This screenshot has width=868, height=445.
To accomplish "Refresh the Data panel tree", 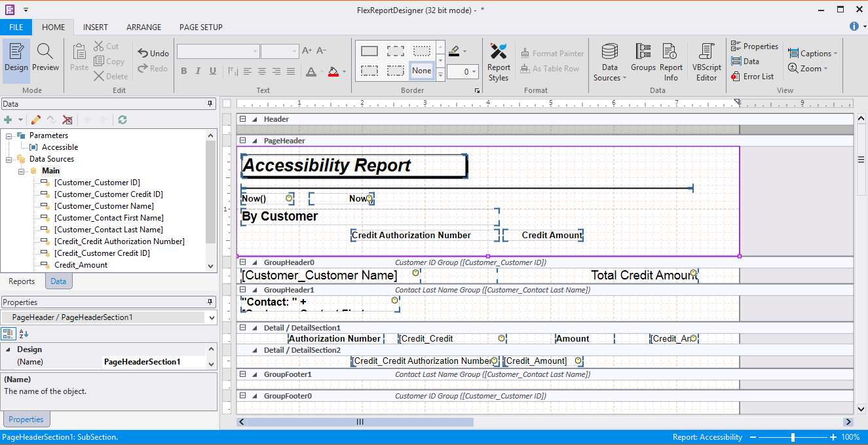I will pyautogui.click(x=123, y=120).
